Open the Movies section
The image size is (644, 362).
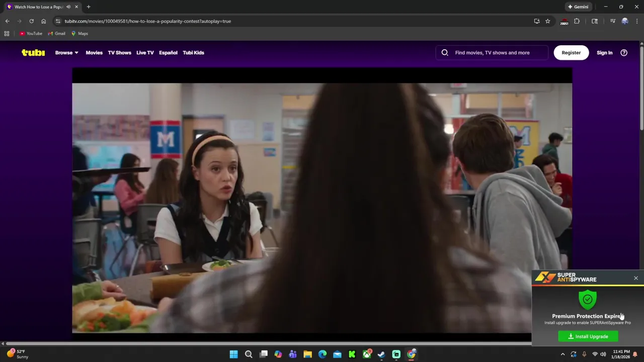pyautogui.click(x=94, y=52)
